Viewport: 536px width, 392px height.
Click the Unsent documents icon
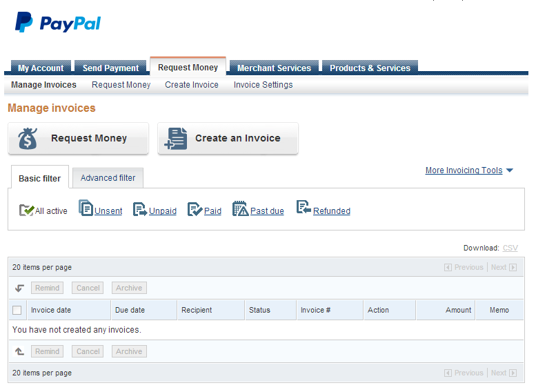coord(86,208)
